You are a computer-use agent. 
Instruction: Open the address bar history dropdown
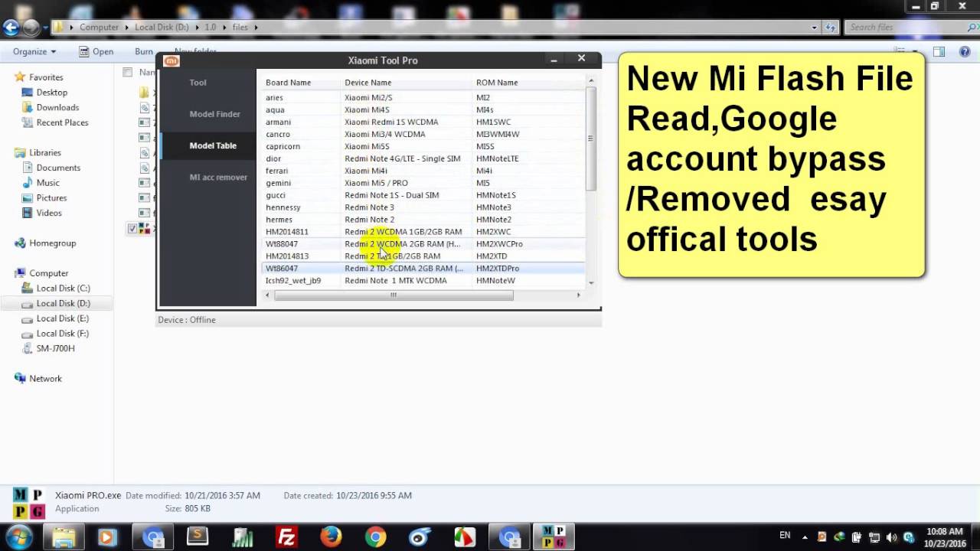(x=815, y=28)
